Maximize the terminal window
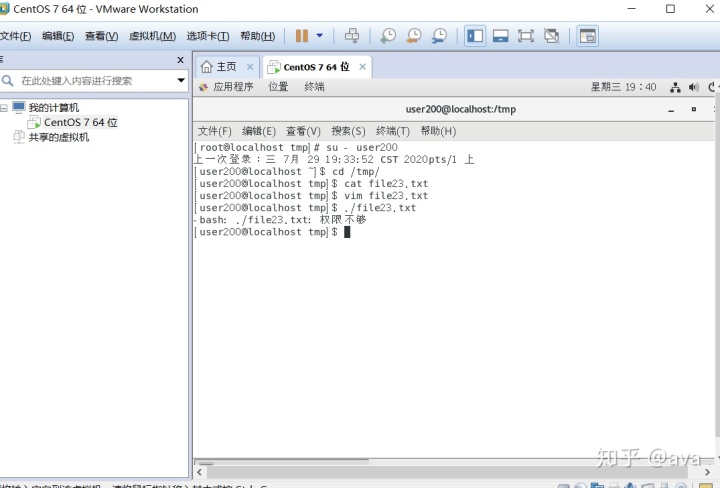 (694, 109)
